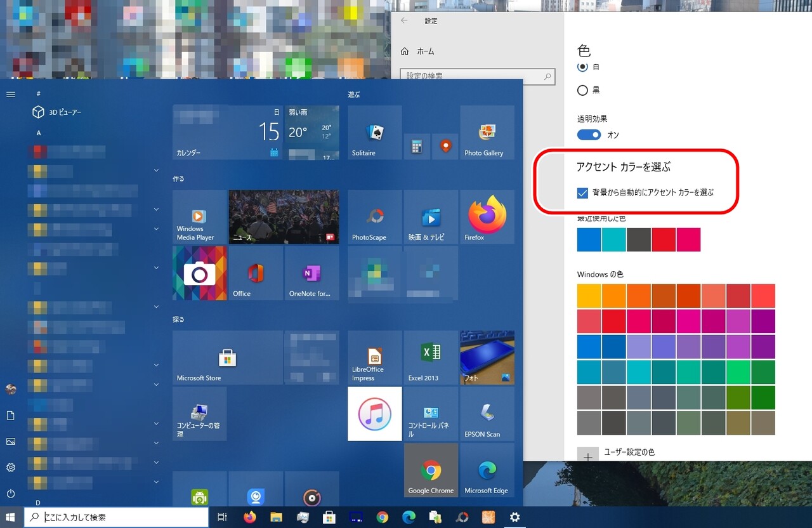The image size is (812, 528).
Task: Open Settings gear in Start sidebar
Action: 11,468
